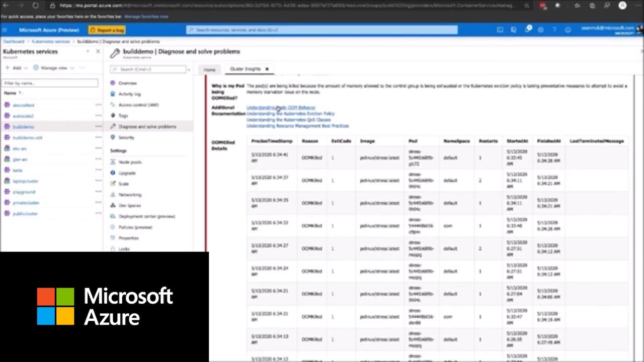Click the Azure global search bar

pyautogui.click(x=322, y=30)
